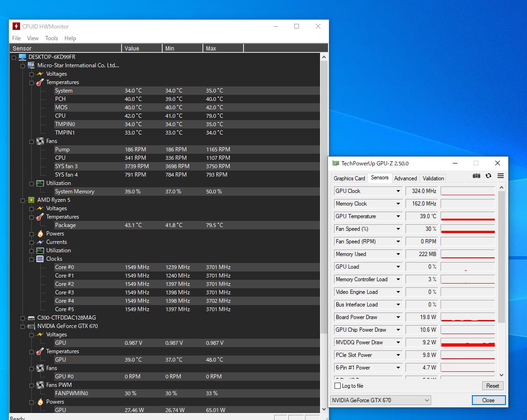Viewport: 527px width, 420px height.
Task: Switch to the Advanced tab in GPU-Z
Action: click(x=406, y=178)
